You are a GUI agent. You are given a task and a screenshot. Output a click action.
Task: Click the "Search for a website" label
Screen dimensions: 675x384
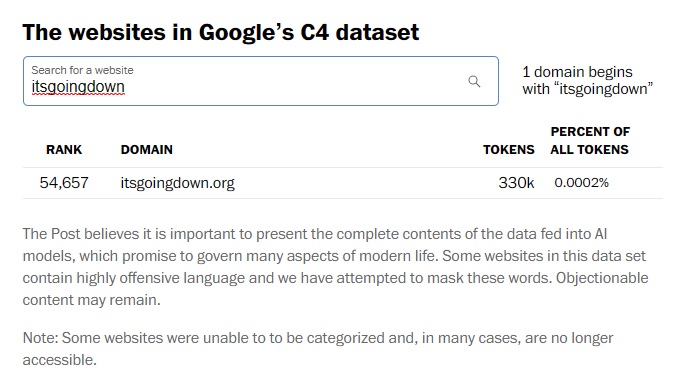click(x=82, y=70)
